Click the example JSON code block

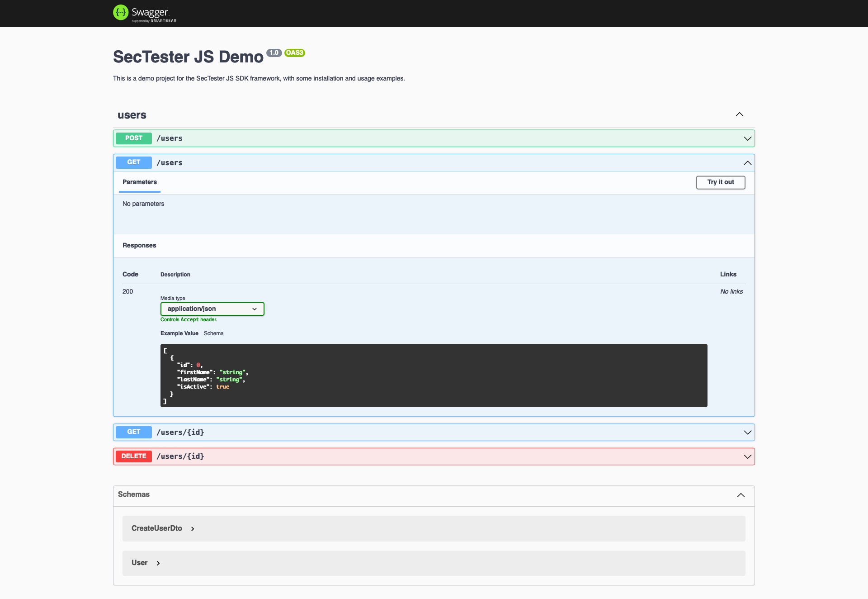pos(434,376)
